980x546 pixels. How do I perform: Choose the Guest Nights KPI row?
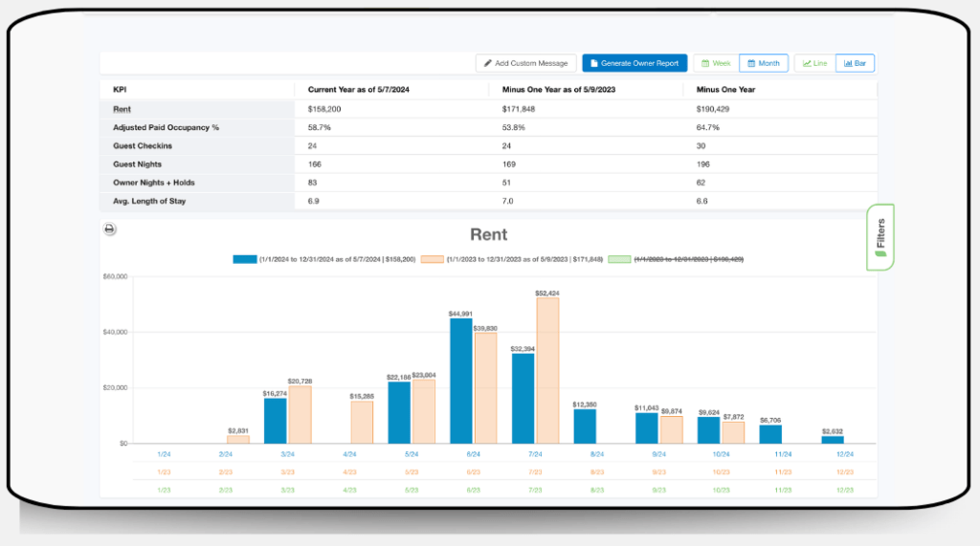(x=139, y=164)
